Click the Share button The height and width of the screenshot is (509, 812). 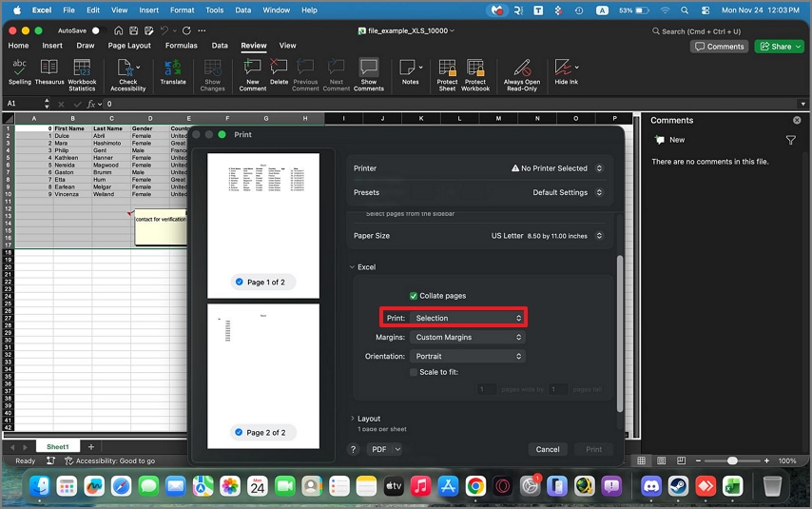click(x=780, y=47)
